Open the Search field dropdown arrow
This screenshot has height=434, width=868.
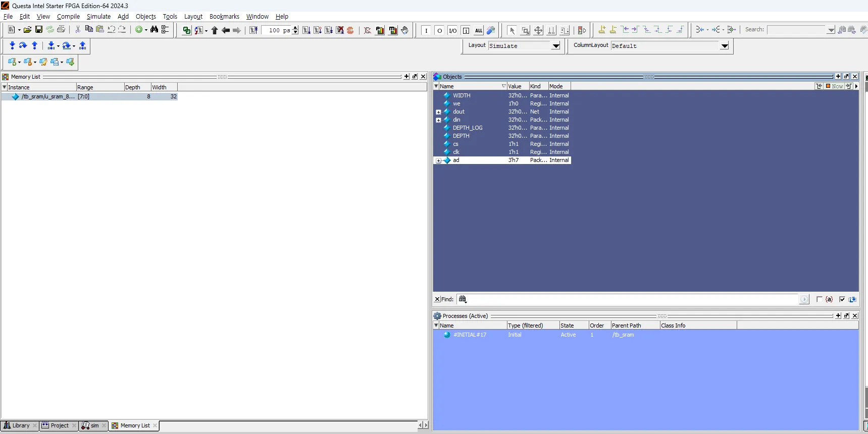click(x=831, y=30)
